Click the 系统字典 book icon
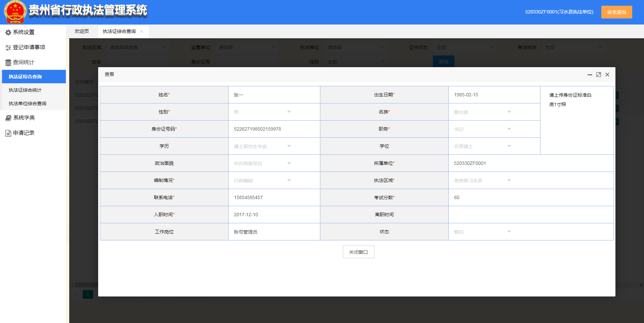Viewport: 644px width, 323px height. (8, 118)
